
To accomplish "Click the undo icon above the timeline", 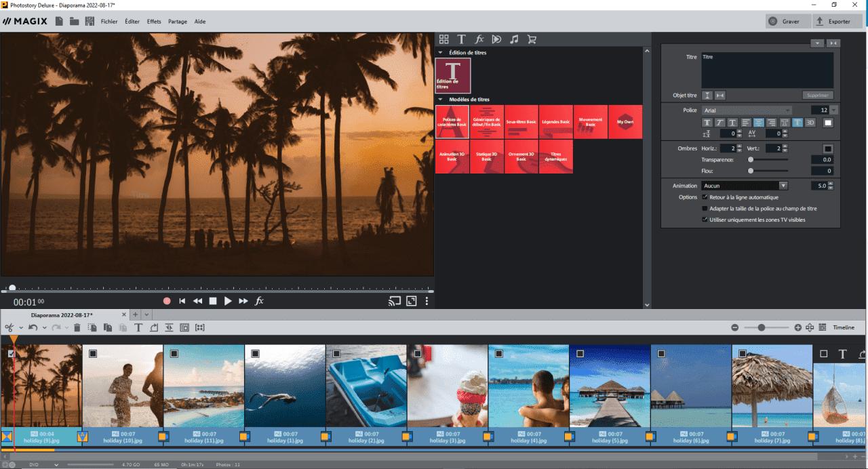I will point(33,327).
